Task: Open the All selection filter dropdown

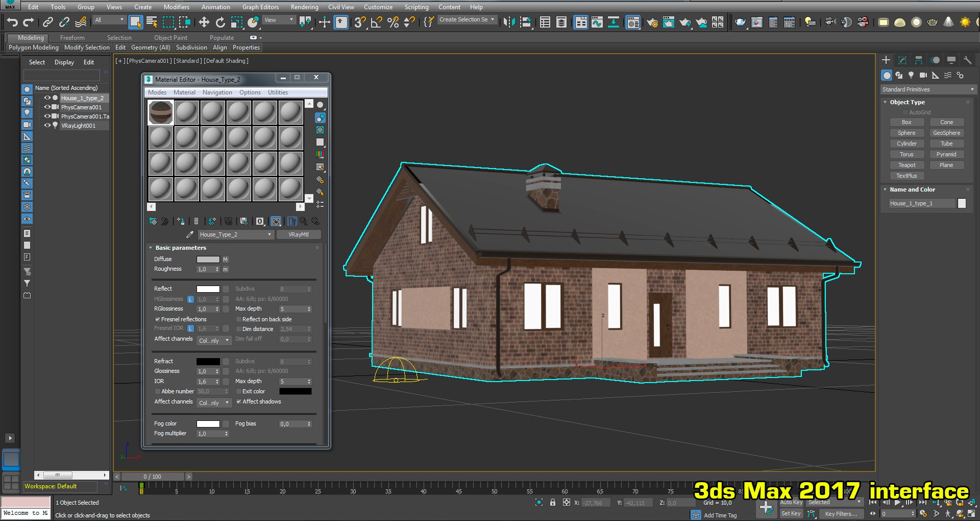Action: (x=109, y=20)
